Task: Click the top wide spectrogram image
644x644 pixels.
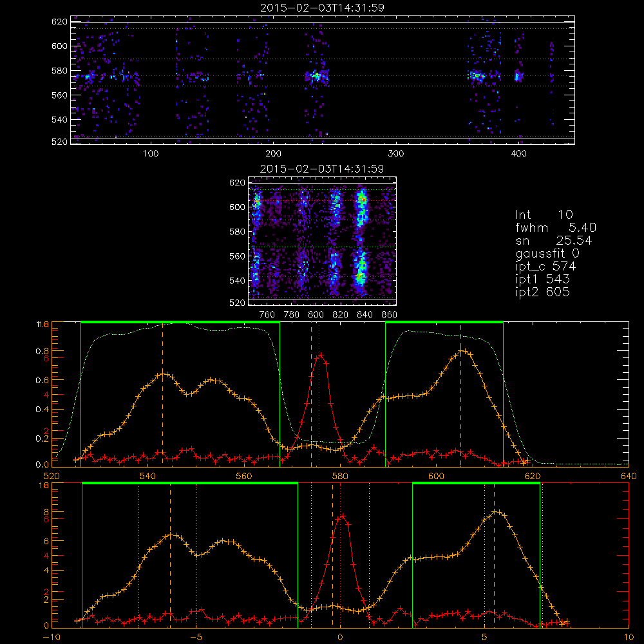Action: (x=323, y=80)
